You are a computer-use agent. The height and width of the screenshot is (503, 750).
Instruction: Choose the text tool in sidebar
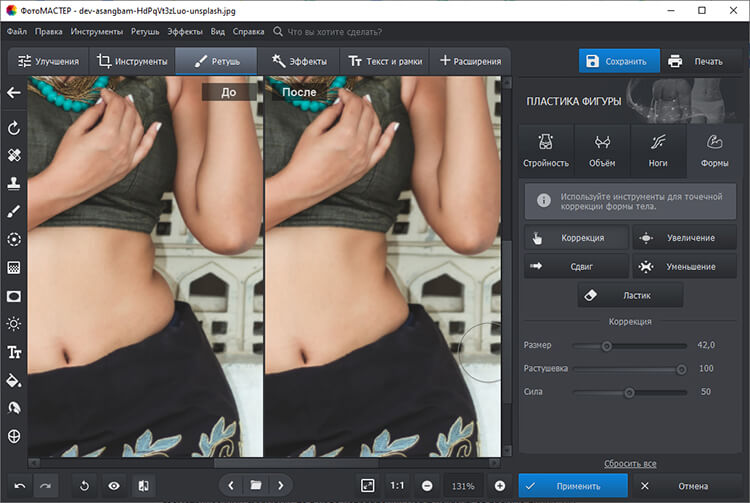click(14, 352)
